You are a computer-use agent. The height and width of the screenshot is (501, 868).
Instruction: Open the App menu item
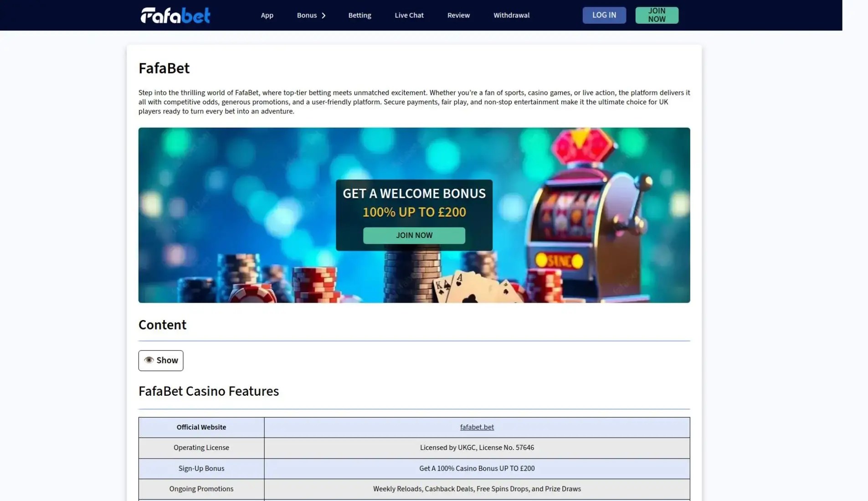pos(267,15)
